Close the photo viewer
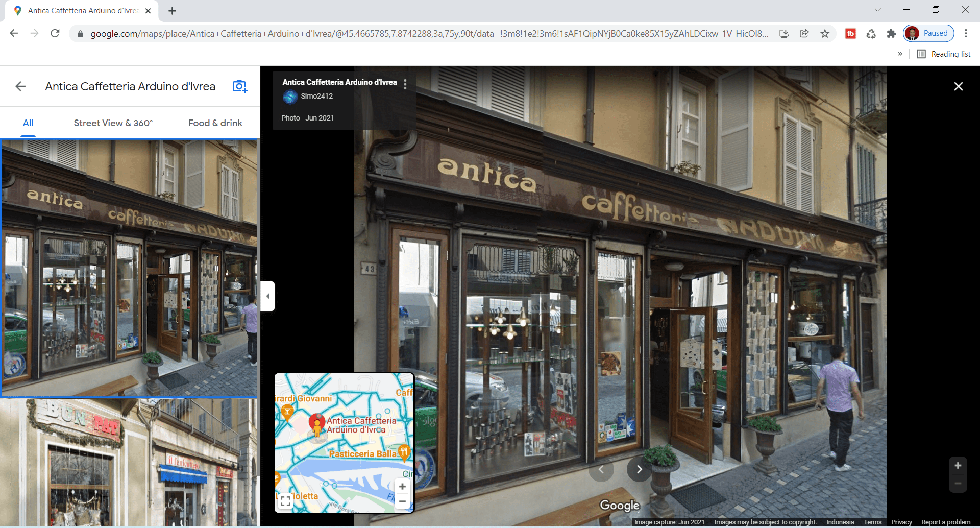Screen dimensions: 980x528 (x=959, y=86)
